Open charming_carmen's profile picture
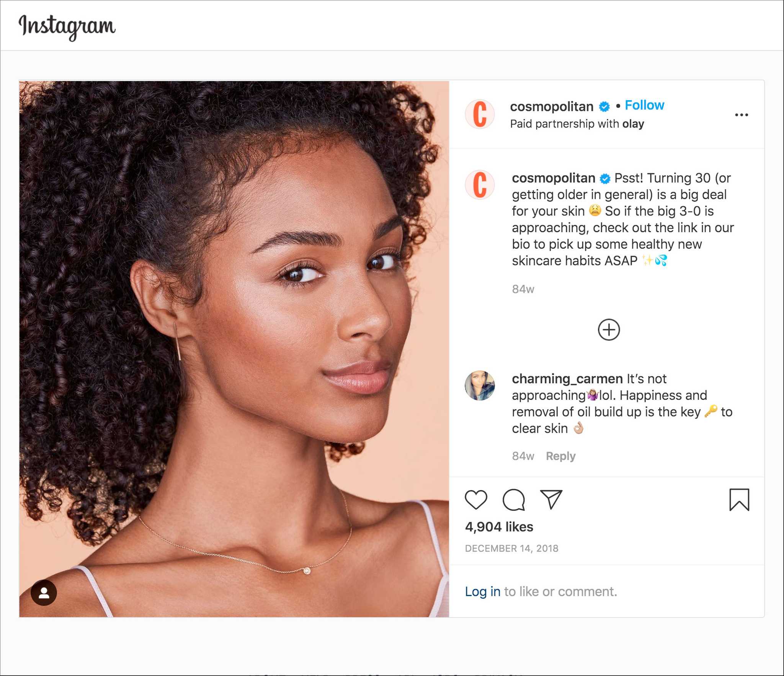Image resolution: width=784 pixels, height=676 pixels. 480,386
